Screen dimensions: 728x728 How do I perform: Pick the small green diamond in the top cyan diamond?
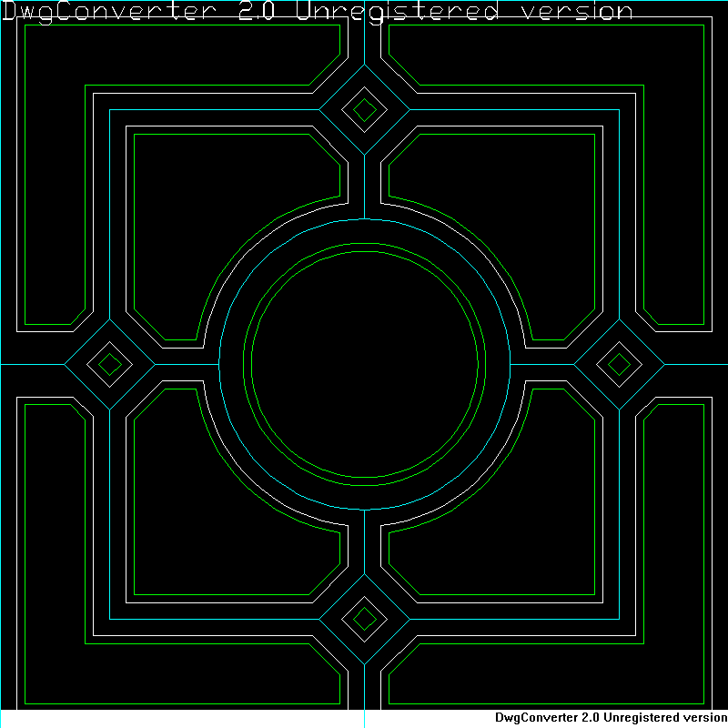365,110
